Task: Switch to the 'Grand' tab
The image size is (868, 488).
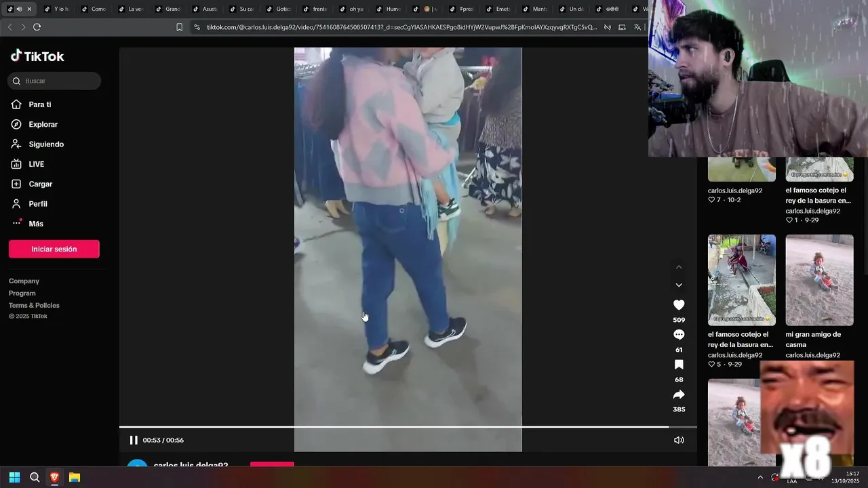Action: [167, 9]
